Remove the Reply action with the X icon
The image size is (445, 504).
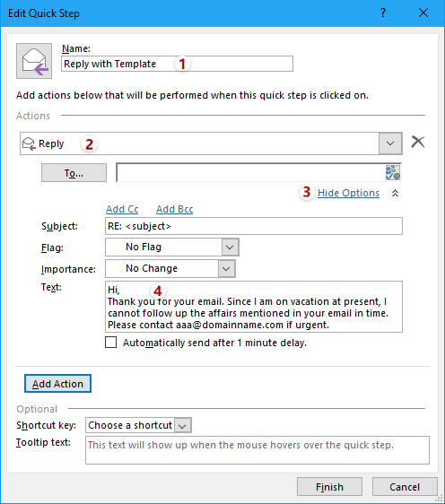pos(418,142)
